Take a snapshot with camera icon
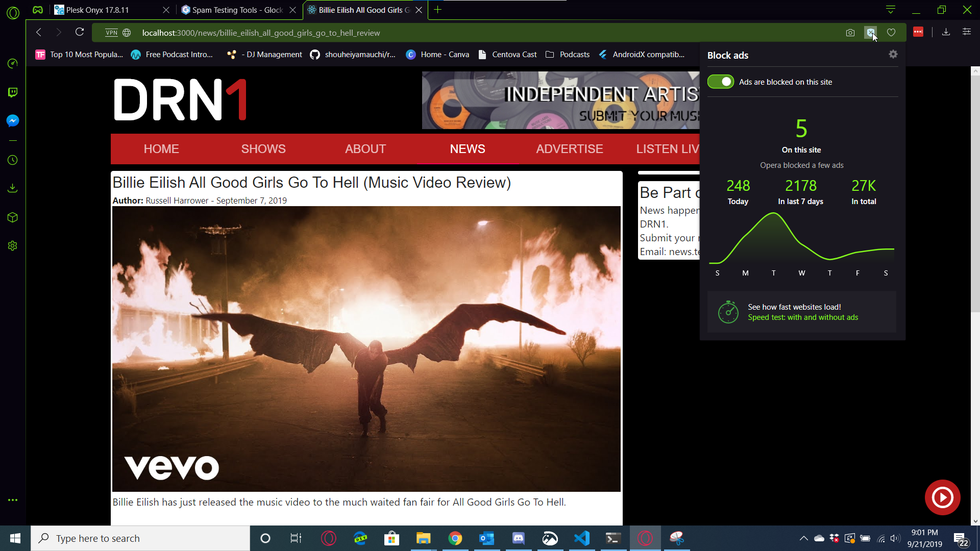 click(850, 33)
